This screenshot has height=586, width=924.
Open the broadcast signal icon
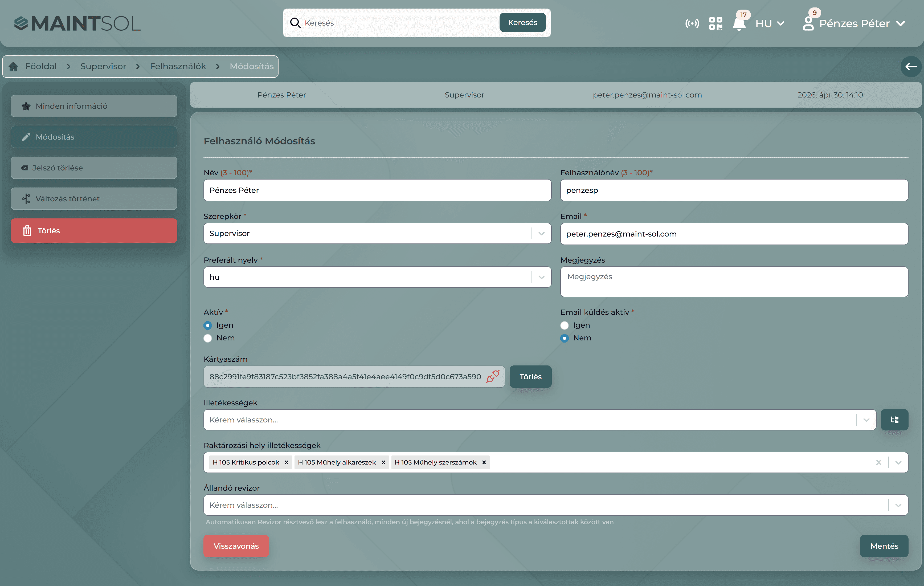coord(692,23)
